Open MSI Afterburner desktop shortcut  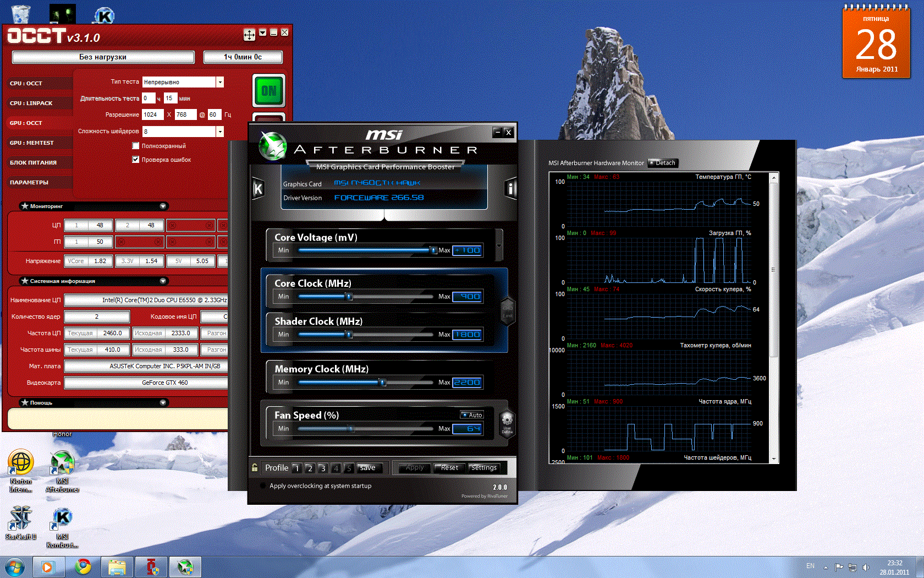pyautogui.click(x=62, y=471)
